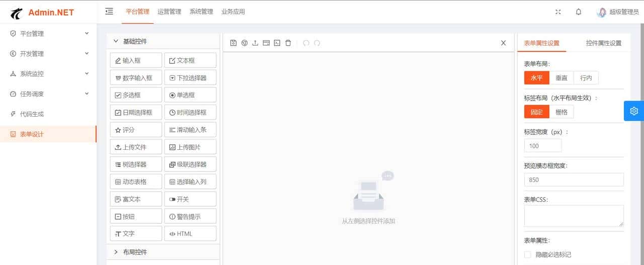This screenshot has height=265, width=644.
Task: Expand the 布局控件 section
Action: 163,252
